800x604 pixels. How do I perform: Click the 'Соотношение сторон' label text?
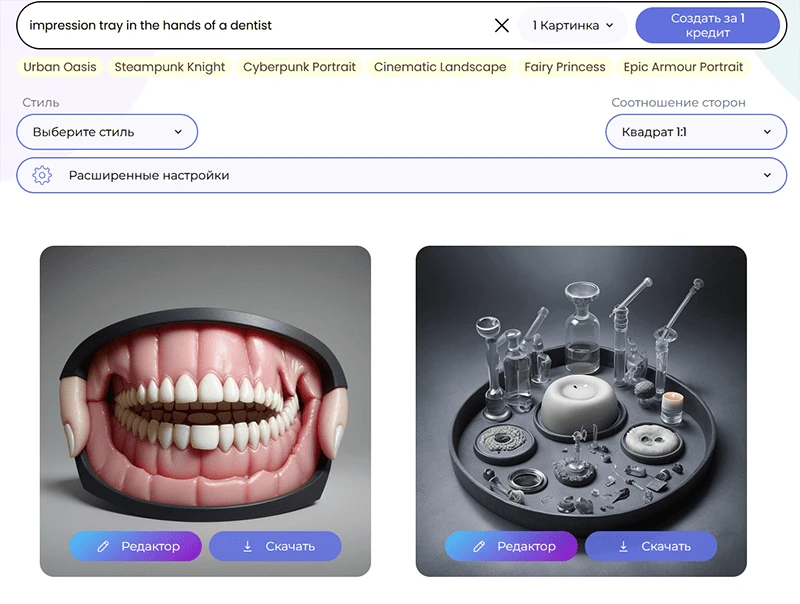click(x=679, y=103)
